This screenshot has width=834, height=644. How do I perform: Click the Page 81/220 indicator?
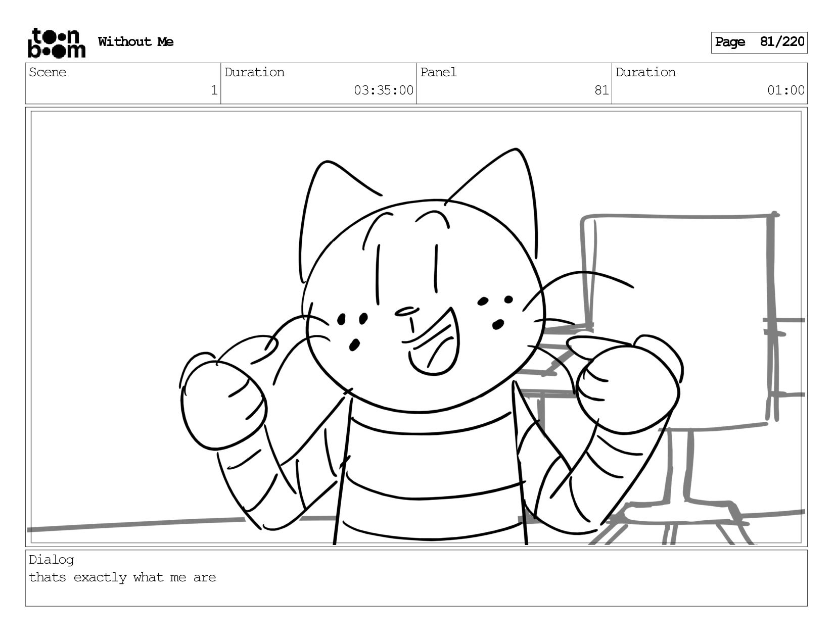(x=759, y=42)
